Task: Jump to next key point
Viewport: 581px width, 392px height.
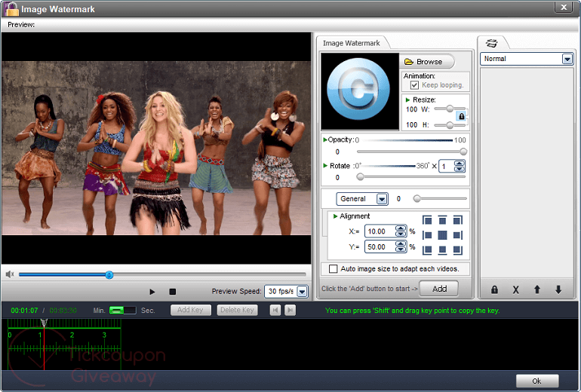Action: click(290, 310)
